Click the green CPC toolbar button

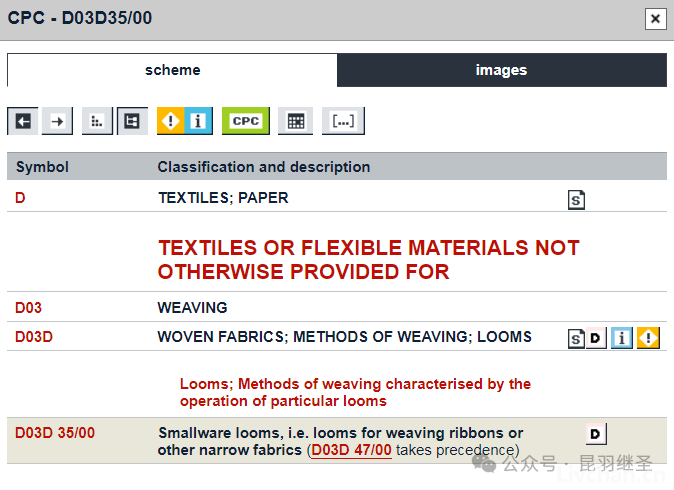pos(246,121)
